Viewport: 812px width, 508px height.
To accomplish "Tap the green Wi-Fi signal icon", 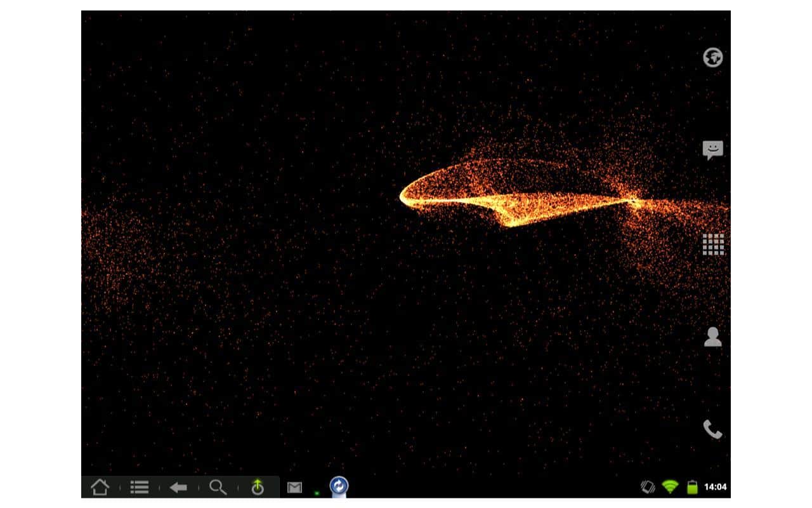I will click(670, 487).
